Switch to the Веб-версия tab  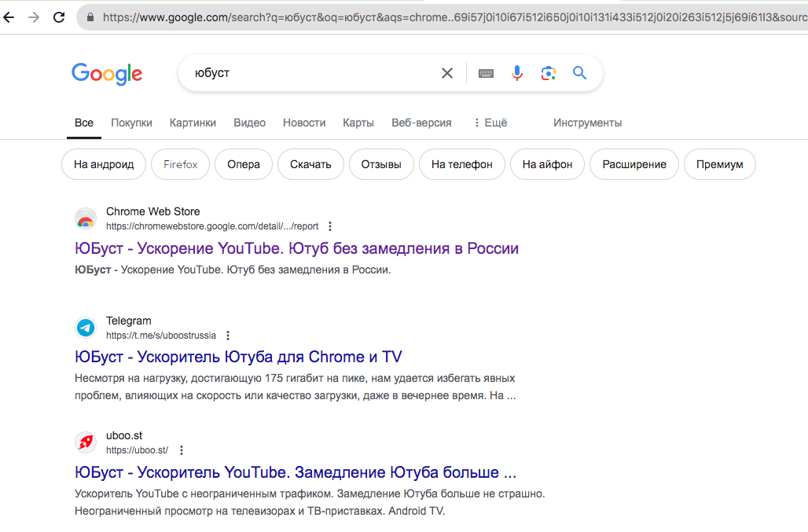[x=421, y=123]
